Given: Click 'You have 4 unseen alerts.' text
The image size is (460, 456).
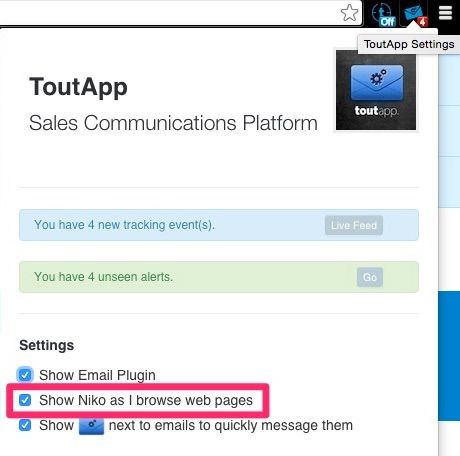Looking at the screenshot, I should [x=104, y=277].
